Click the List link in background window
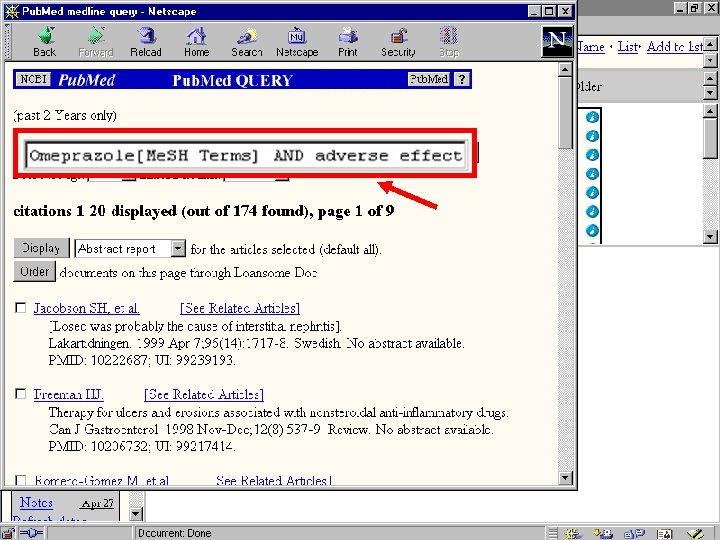The width and height of the screenshot is (720, 540). pyautogui.click(x=628, y=46)
